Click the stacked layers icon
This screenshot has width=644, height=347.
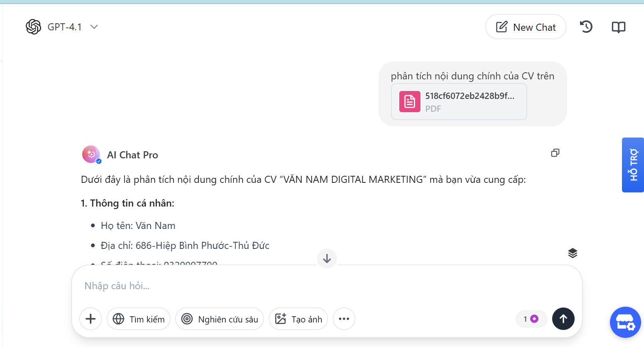[573, 253]
